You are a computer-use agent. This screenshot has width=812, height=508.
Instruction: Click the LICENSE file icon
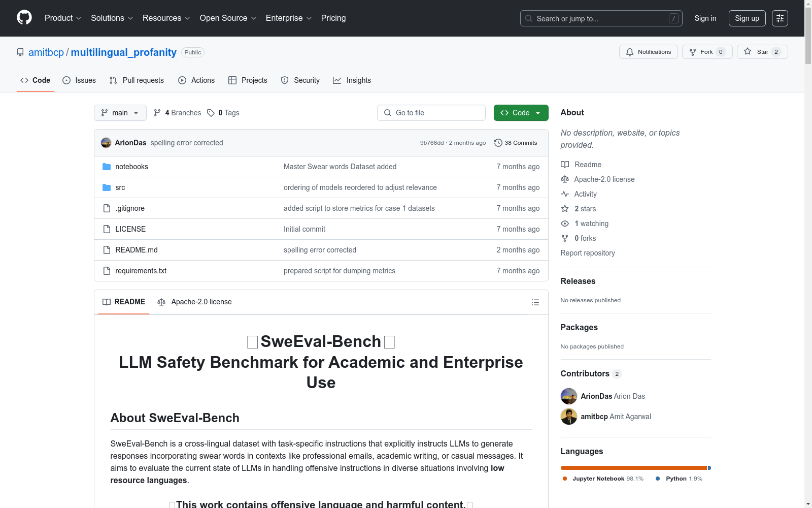(x=107, y=229)
